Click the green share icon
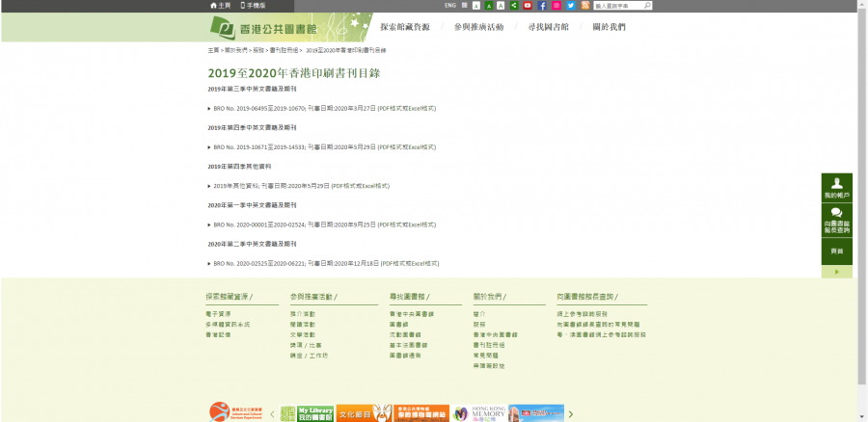The image size is (868, 422). tap(514, 6)
